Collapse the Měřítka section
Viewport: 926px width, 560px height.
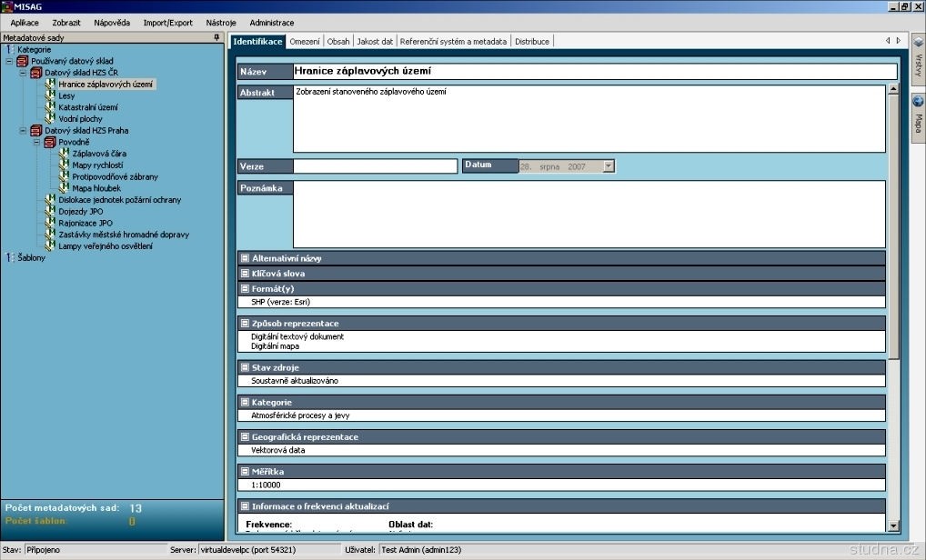point(245,472)
